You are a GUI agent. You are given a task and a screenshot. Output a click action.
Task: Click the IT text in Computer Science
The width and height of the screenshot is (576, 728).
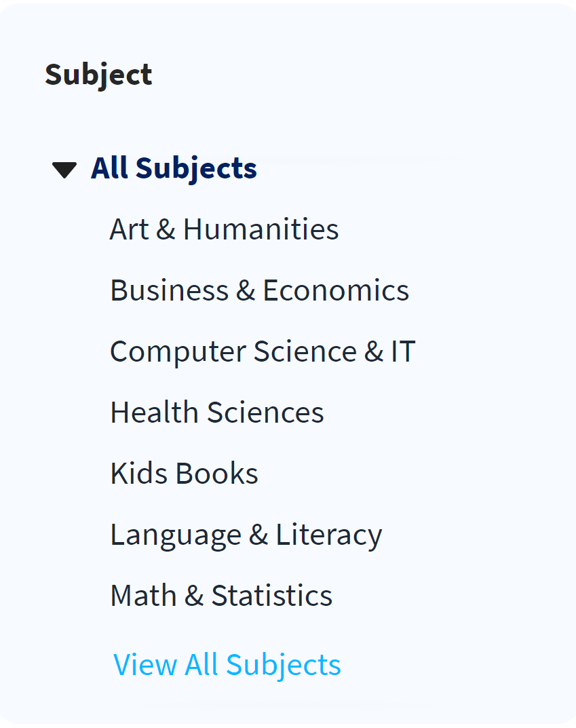pyautogui.click(x=402, y=351)
